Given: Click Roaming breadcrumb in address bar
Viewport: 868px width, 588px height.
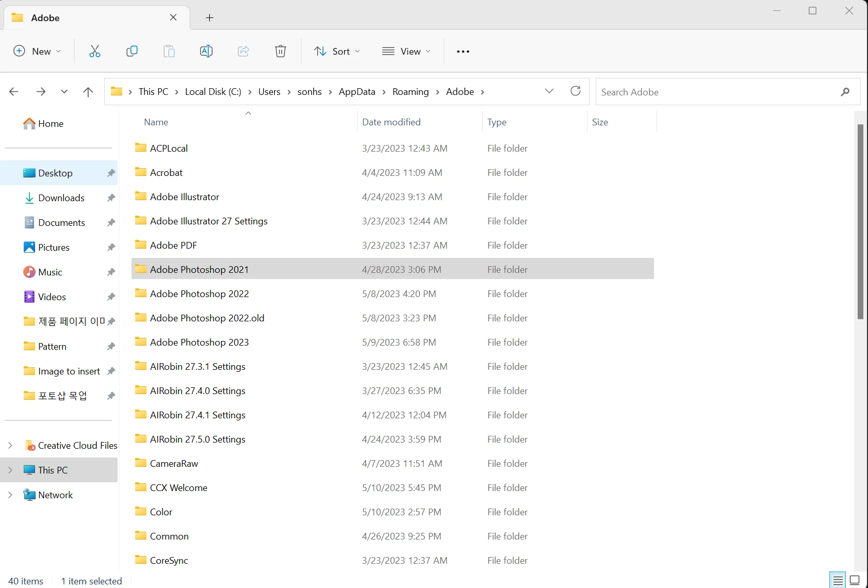Looking at the screenshot, I should tap(411, 92).
